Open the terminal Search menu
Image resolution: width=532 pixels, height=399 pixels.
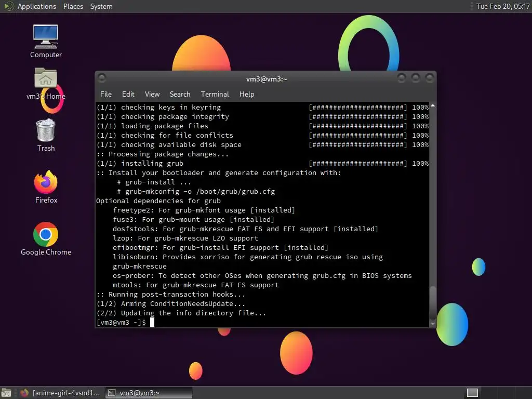point(180,95)
